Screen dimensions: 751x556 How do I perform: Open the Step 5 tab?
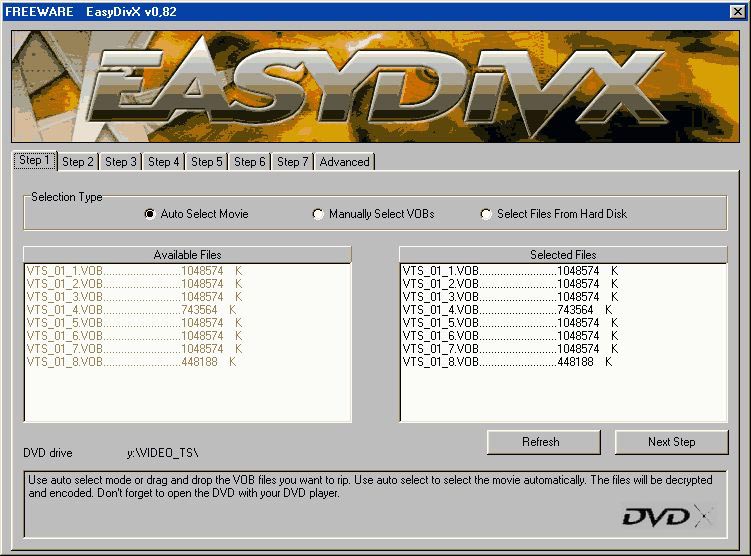tap(206, 162)
